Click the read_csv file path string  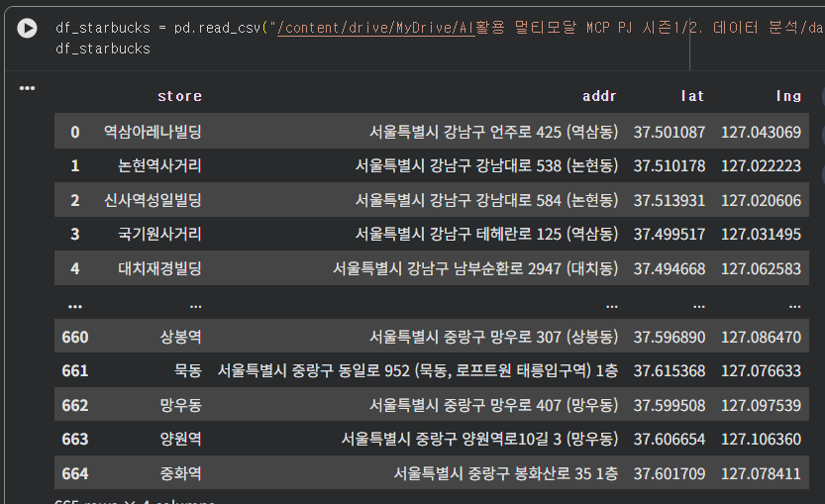tap(547, 28)
